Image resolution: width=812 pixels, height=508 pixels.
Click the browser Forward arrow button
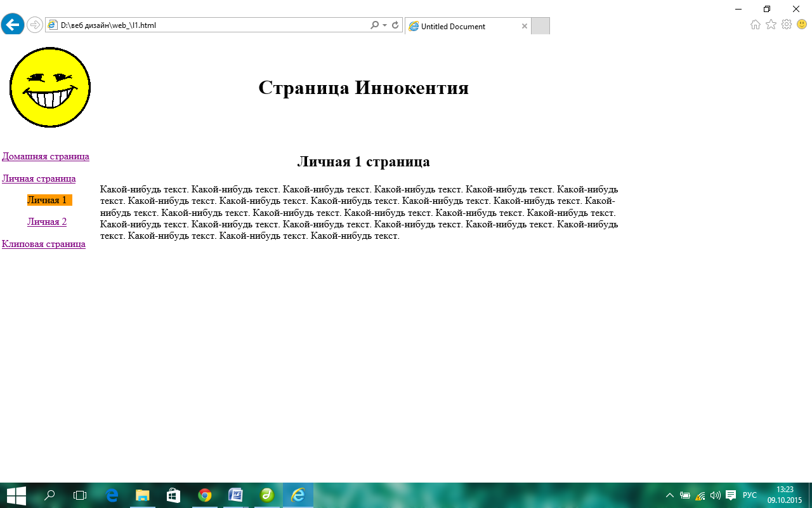[x=35, y=25]
